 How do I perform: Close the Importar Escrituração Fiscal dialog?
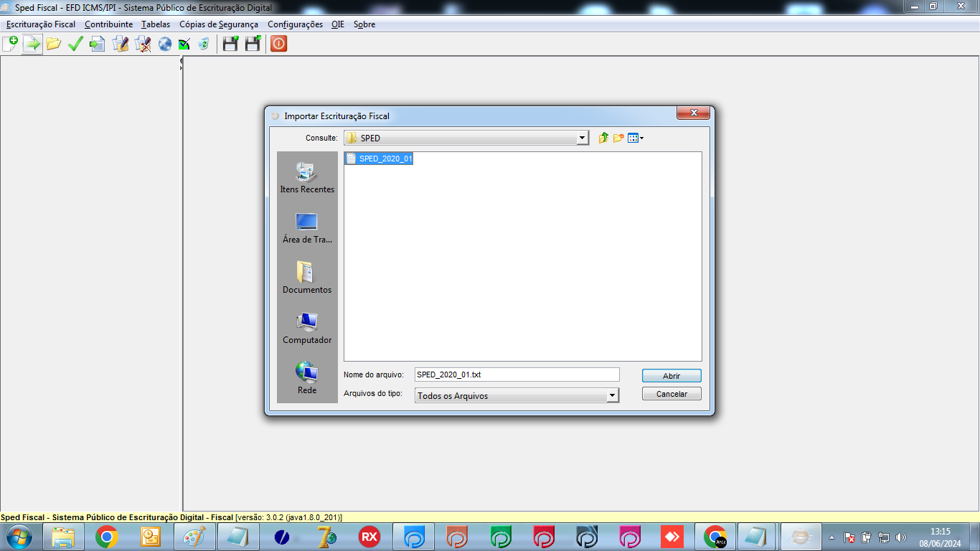[x=693, y=113]
